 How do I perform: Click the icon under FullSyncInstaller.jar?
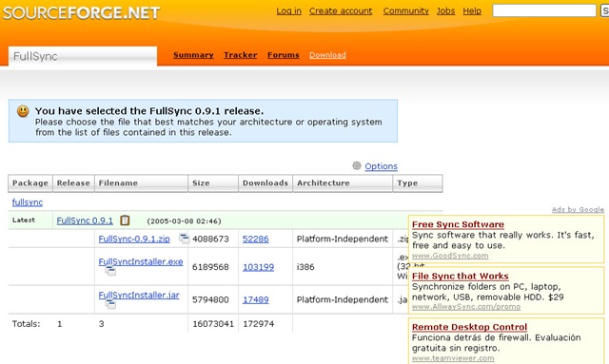(110, 304)
